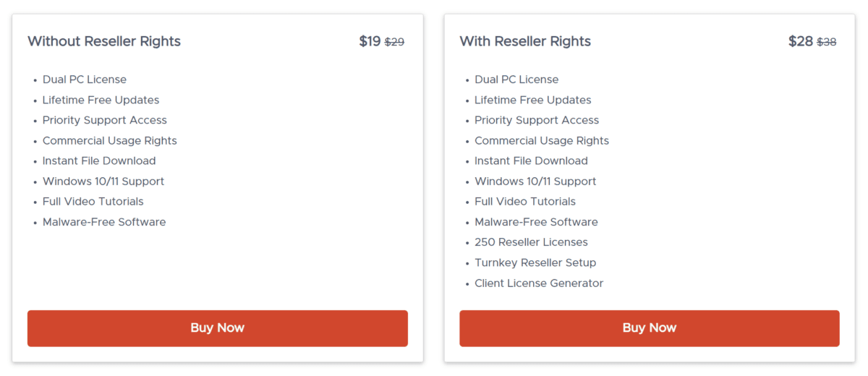
Task: Click the "Without Reseller Rights" plan heading
Action: tap(104, 41)
